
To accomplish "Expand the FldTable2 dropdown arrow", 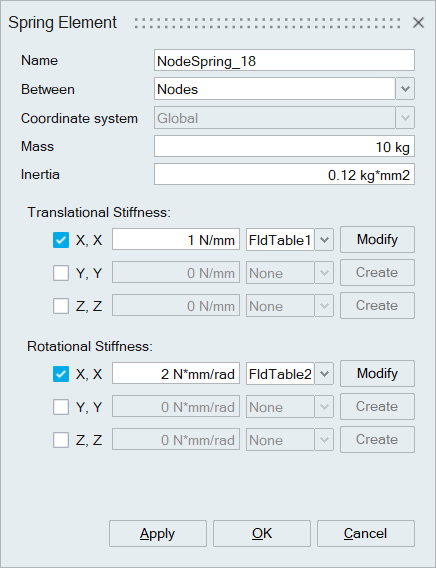I will [324, 373].
